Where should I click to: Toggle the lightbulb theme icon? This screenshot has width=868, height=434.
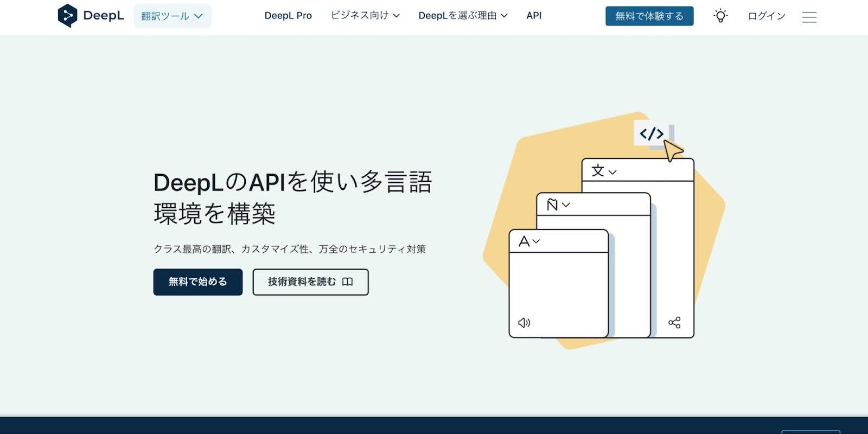(x=720, y=16)
